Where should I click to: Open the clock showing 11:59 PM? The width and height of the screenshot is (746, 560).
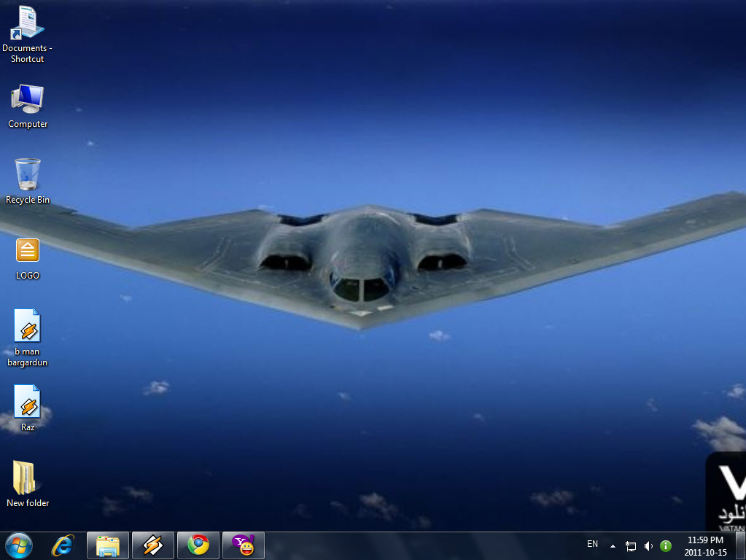click(x=705, y=545)
